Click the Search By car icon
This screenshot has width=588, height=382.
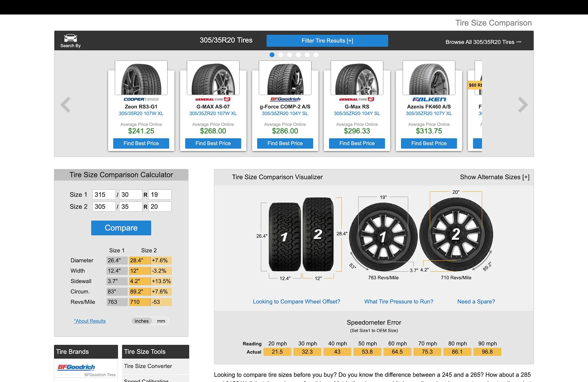click(71, 38)
